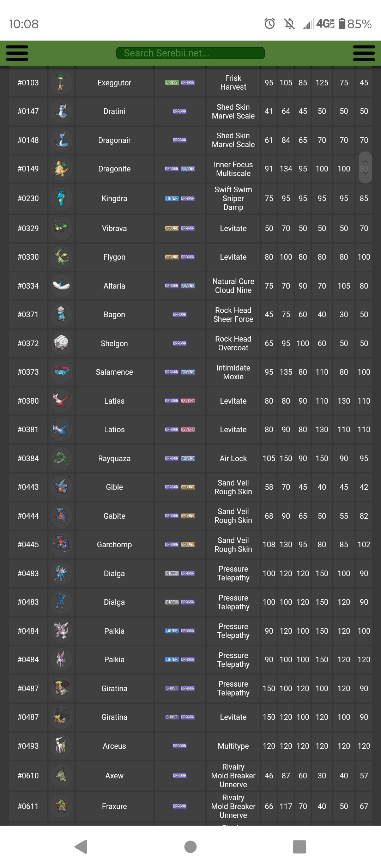Tap the Air Lock ability
Screen dimensions: 381x868
click(233, 458)
